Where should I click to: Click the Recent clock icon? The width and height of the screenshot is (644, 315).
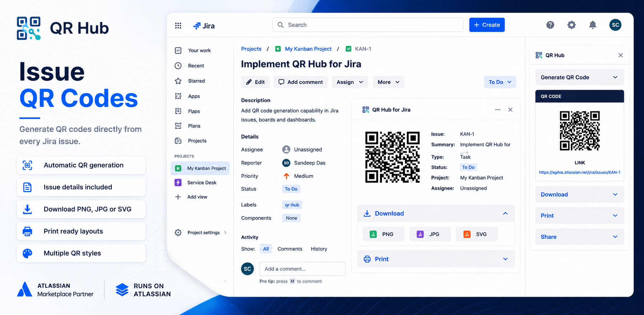coord(178,66)
